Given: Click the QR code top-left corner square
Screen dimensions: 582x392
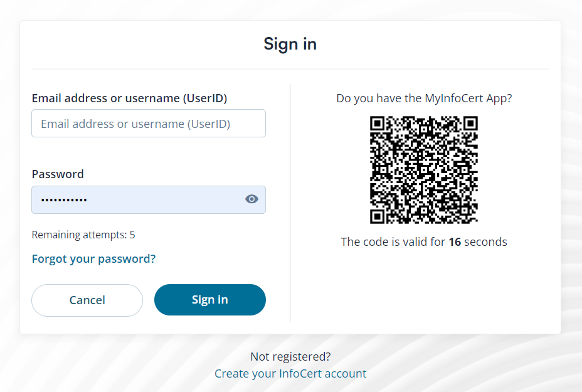Looking at the screenshot, I should tap(378, 124).
